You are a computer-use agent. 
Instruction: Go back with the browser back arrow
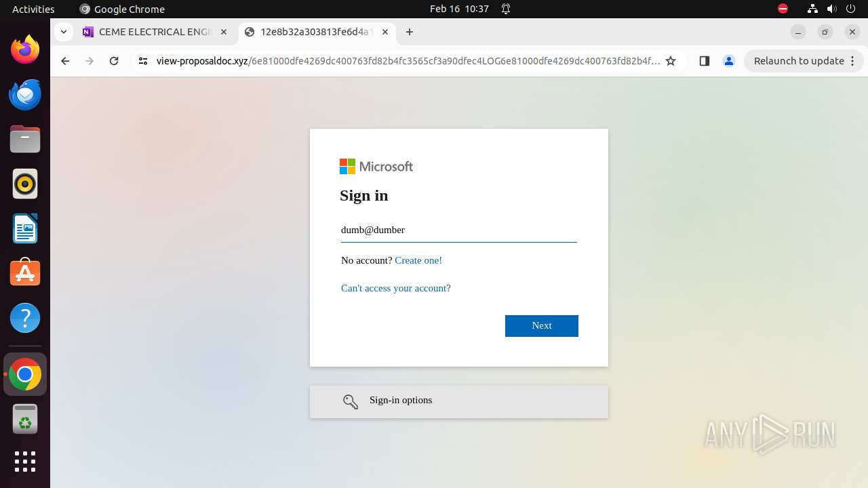click(x=65, y=61)
